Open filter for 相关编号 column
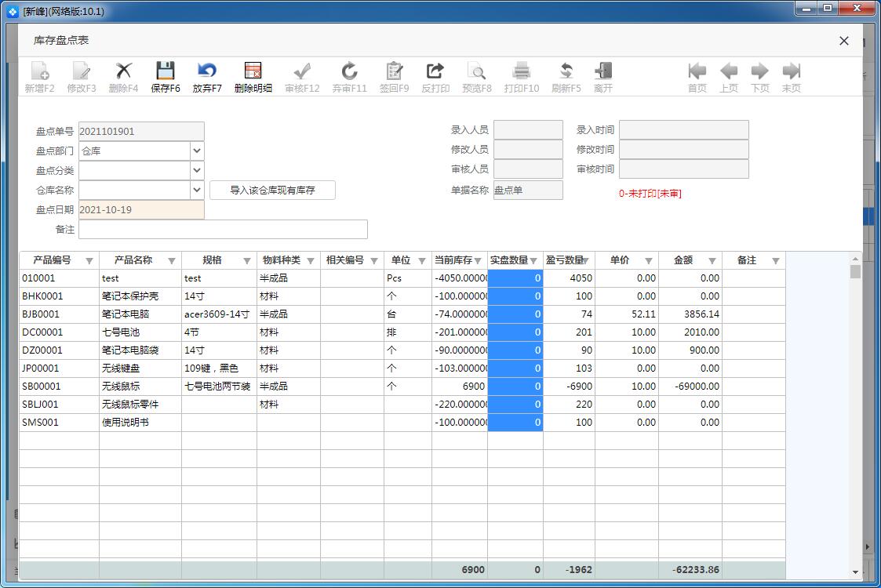This screenshot has width=881, height=588. point(374,260)
